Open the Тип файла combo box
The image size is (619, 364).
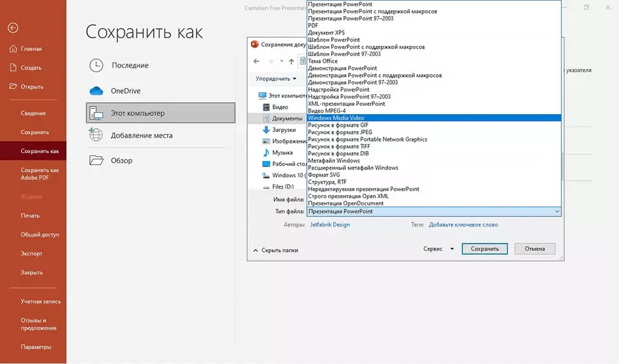[434, 212]
